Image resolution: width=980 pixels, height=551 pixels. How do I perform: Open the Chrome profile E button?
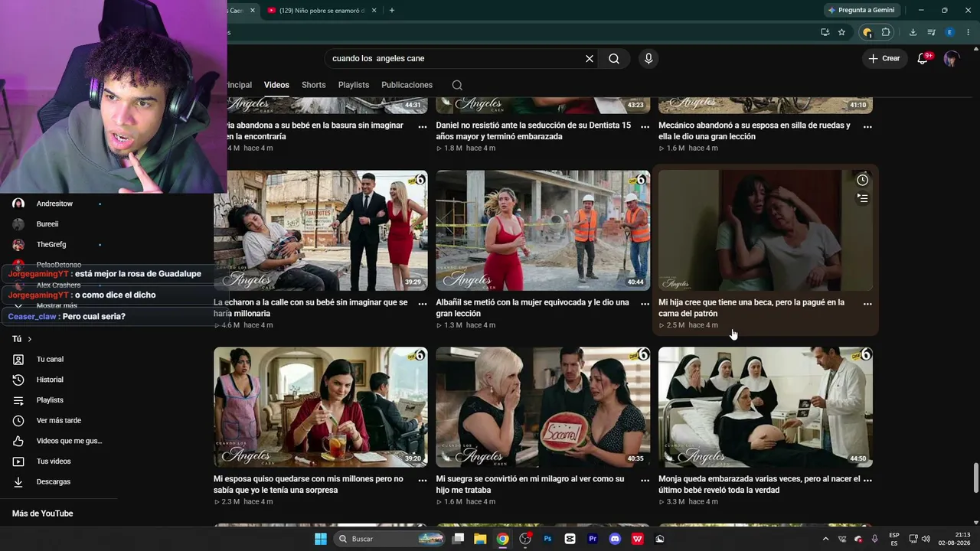pos(949,32)
